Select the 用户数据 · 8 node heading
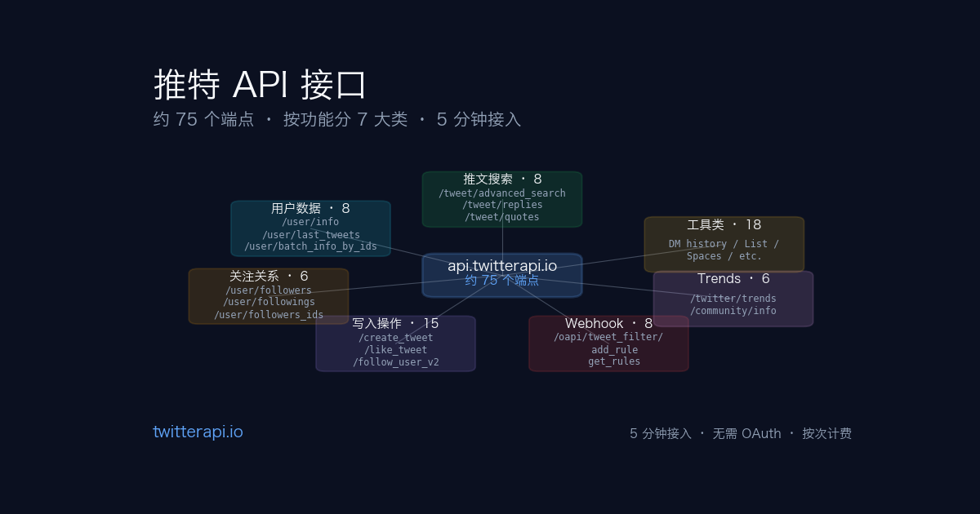The width and height of the screenshot is (980, 514). [x=310, y=208]
